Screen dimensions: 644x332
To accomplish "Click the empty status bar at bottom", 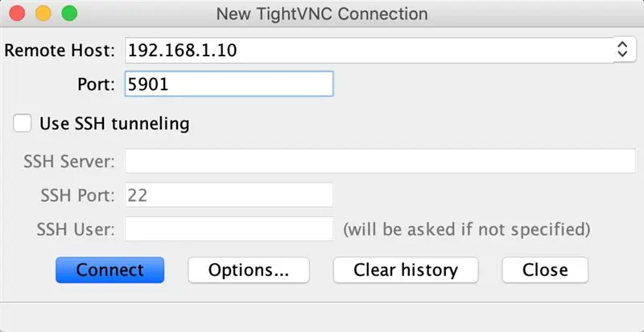I will [322, 318].
